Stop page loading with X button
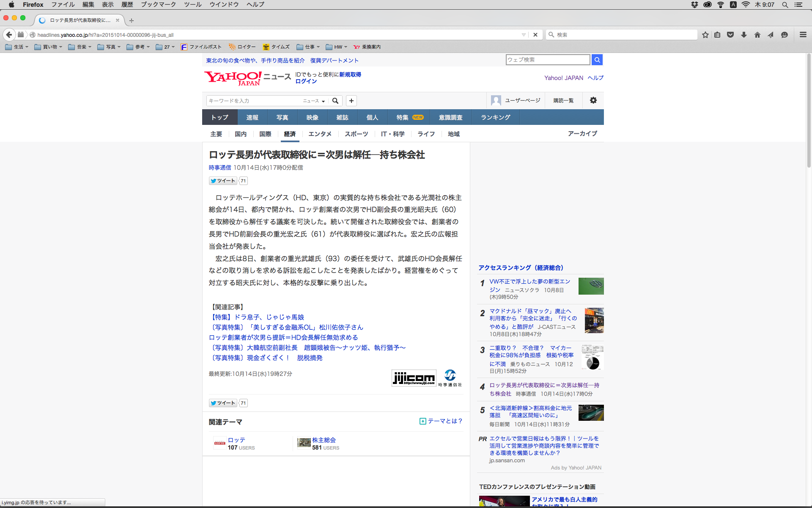812x508 pixels. point(535,35)
